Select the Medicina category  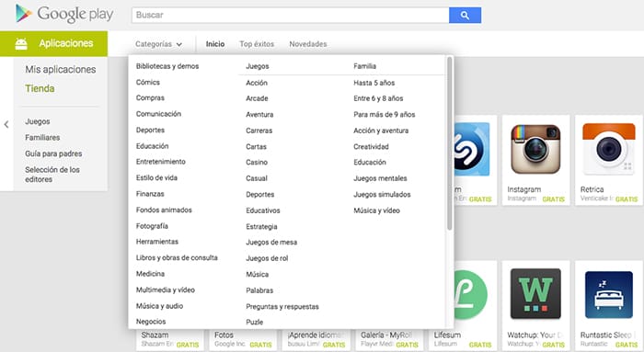150,274
